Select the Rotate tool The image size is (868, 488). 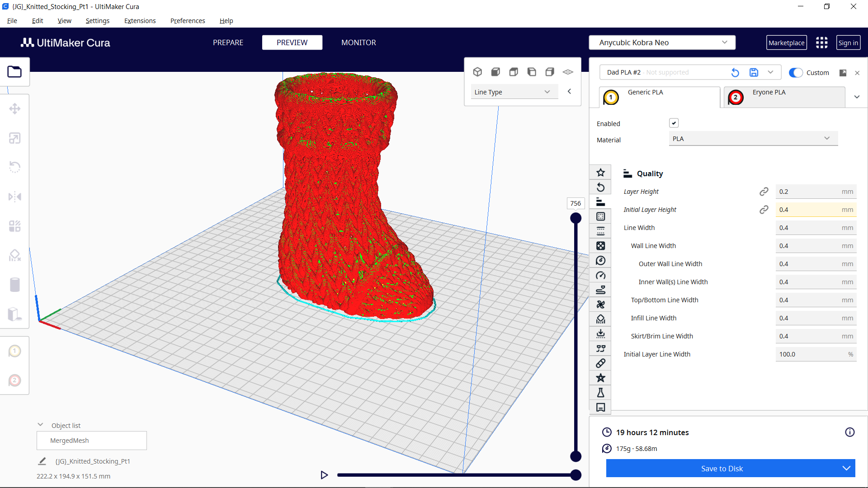point(15,167)
